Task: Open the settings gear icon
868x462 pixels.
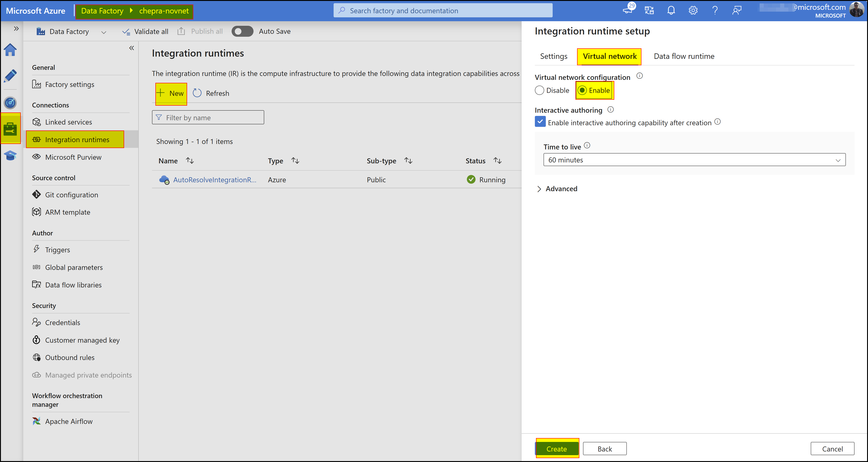Action: pyautogui.click(x=693, y=10)
